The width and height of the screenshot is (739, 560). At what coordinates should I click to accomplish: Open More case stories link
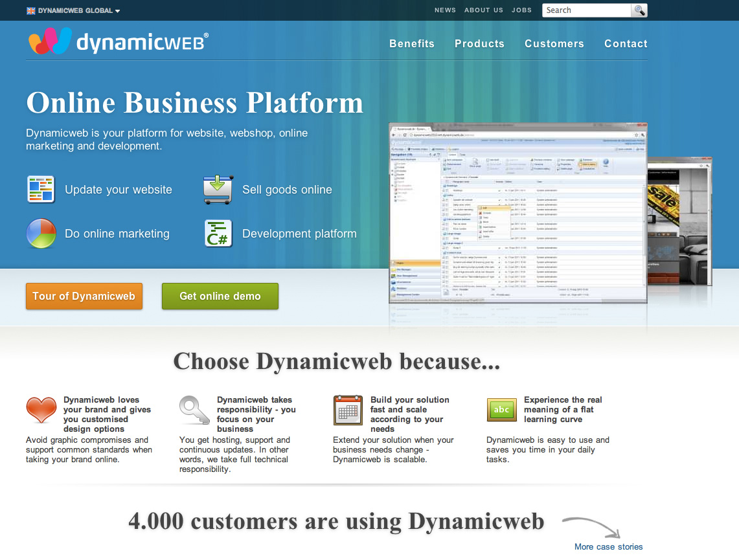pyautogui.click(x=608, y=547)
